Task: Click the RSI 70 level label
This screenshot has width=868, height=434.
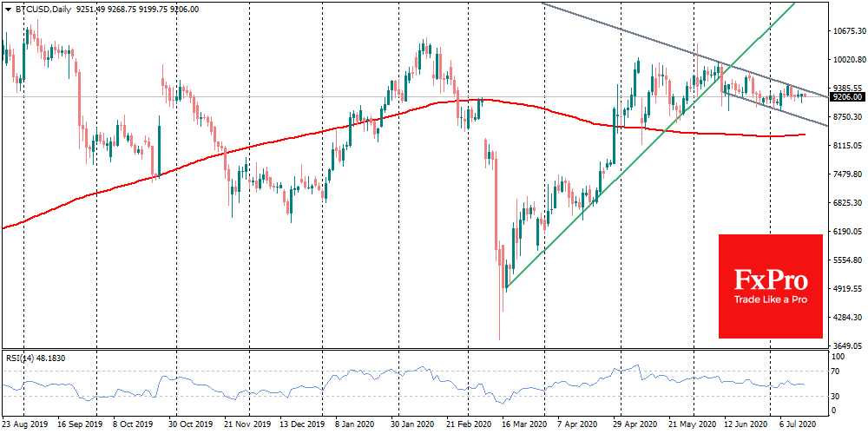Action: (838, 371)
